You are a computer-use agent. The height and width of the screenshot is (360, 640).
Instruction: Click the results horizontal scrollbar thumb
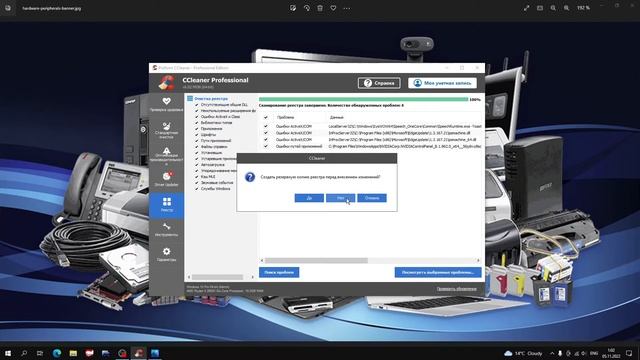click(x=316, y=260)
